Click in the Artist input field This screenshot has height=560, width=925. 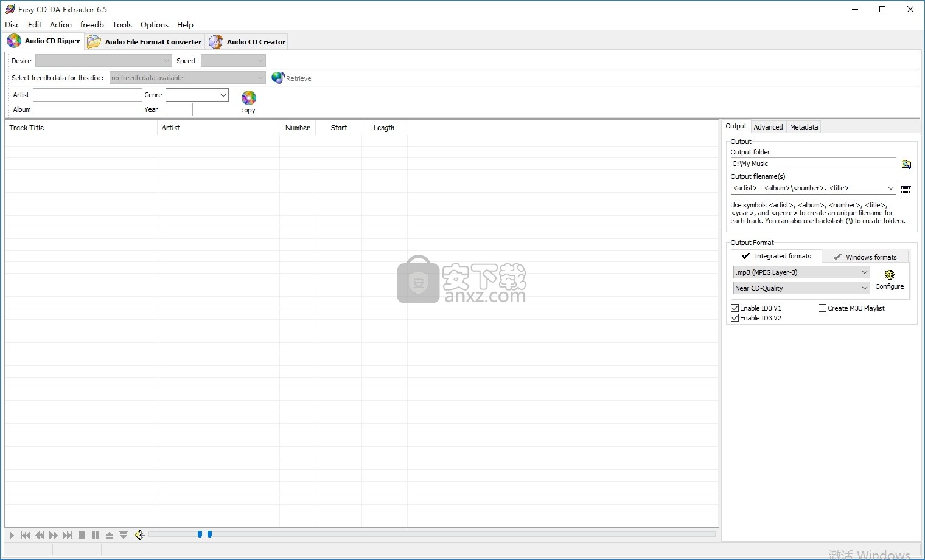pyautogui.click(x=88, y=95)
